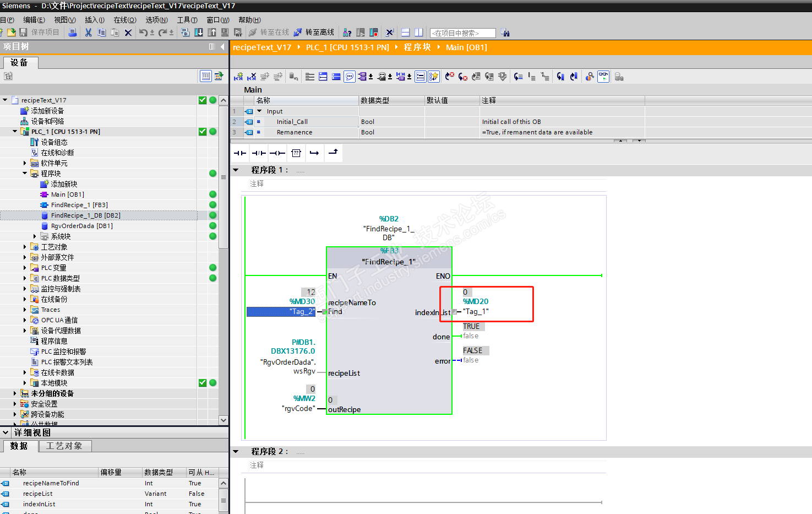Open the 在线(O) menu

click(125, 20)
